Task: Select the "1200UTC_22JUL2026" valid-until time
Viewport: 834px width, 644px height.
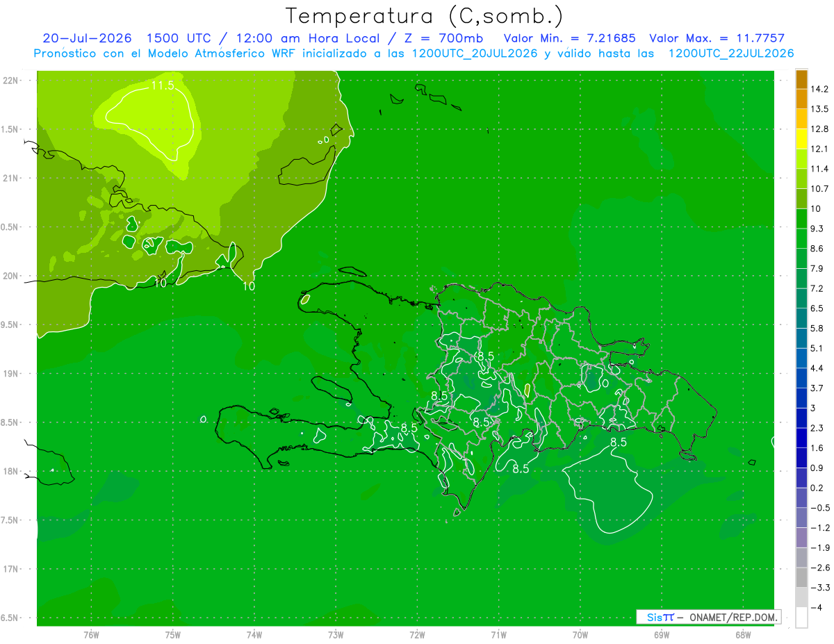Action: tap(731, 53)
